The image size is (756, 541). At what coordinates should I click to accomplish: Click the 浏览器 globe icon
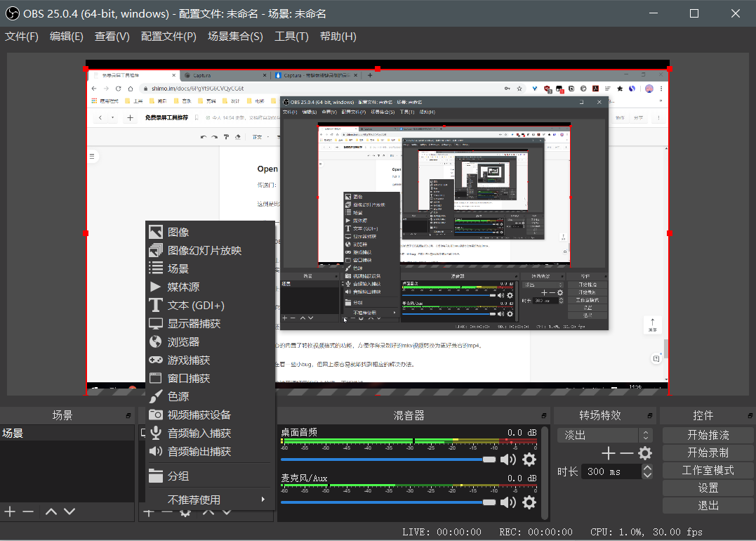pos(155,341)
